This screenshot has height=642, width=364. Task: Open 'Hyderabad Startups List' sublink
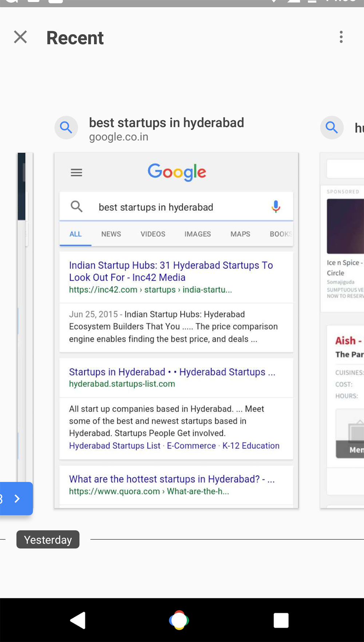coord(115,446)
